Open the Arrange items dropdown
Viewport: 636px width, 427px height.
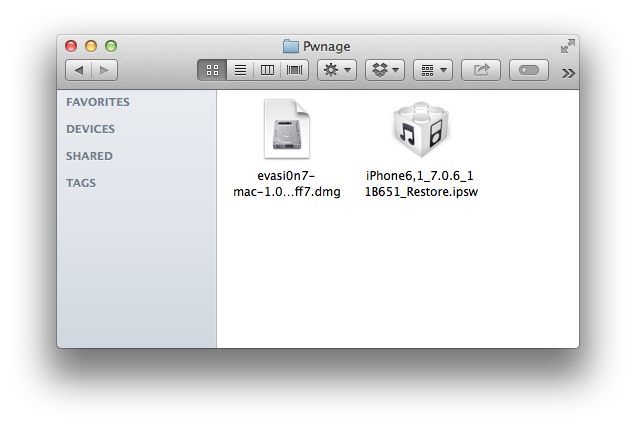coord(432,70)
